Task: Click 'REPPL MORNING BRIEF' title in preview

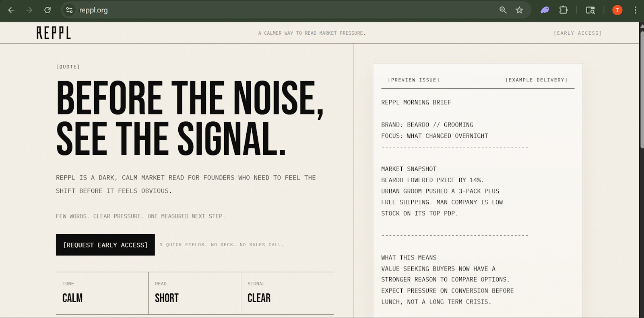Action: (416, 102)
